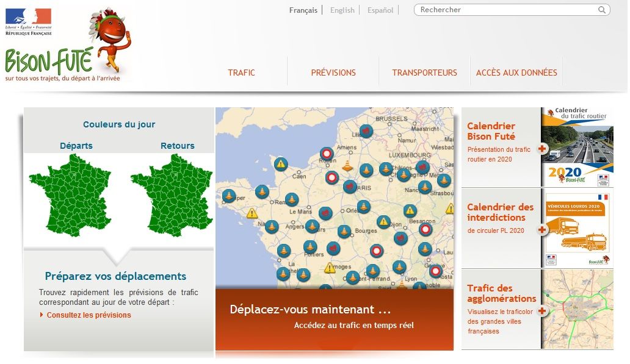Open the road-closed marker southeast of Besançon
The image size is (630, 364).
pyautogui.click(x=425, y=229)
